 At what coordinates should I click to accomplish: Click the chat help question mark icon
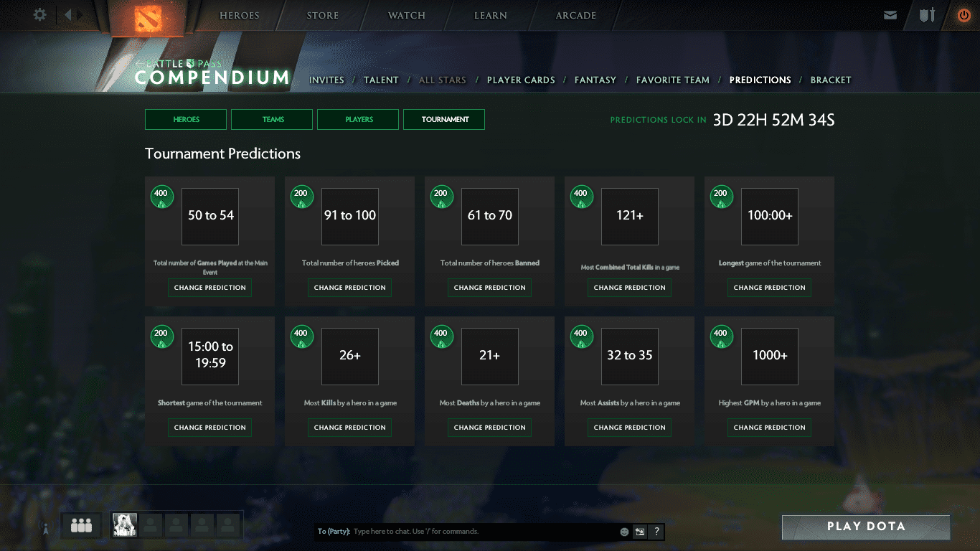coord(656,532)
